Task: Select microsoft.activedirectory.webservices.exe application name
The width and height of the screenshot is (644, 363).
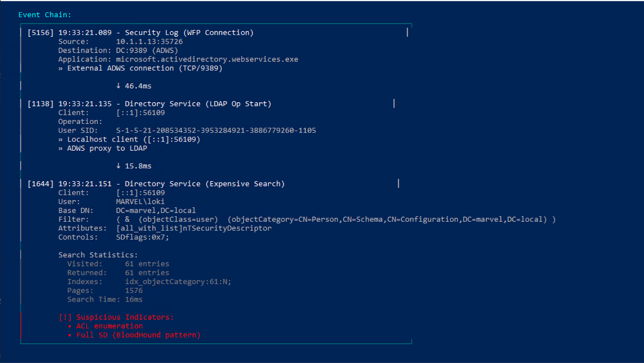Action: point(207,59)
